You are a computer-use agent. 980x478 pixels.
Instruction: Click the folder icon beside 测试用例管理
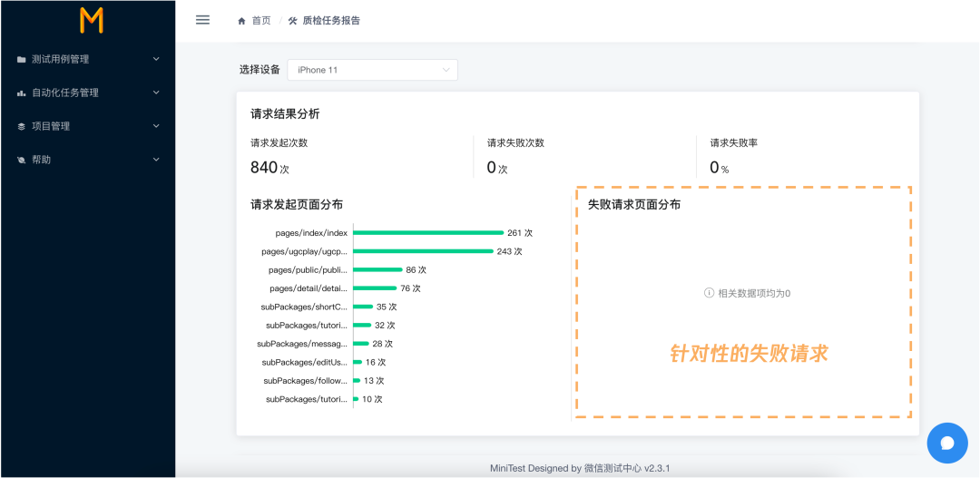tap(21, 59)
